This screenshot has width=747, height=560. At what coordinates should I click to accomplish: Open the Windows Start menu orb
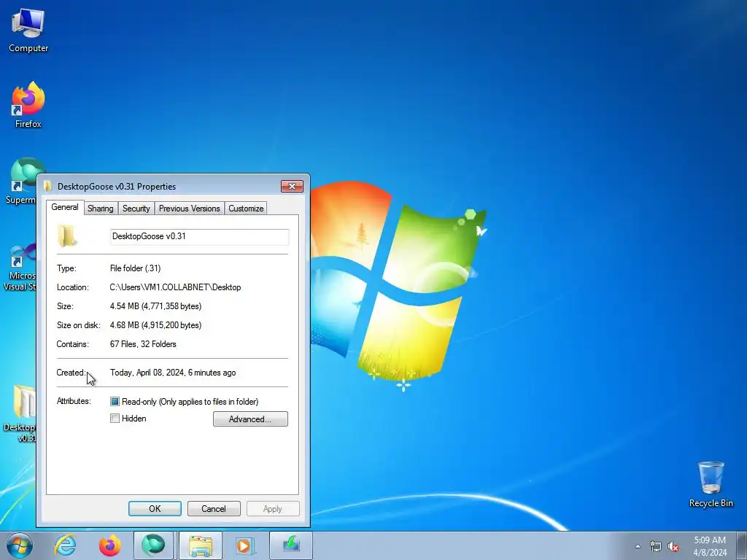[x=20, y=545]
